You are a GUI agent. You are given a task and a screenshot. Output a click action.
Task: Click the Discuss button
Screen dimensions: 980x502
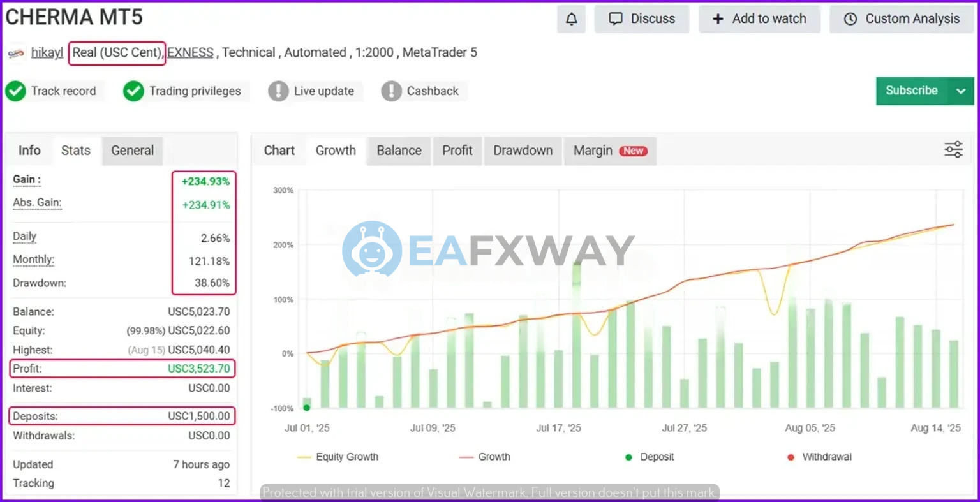pos(642,19)
